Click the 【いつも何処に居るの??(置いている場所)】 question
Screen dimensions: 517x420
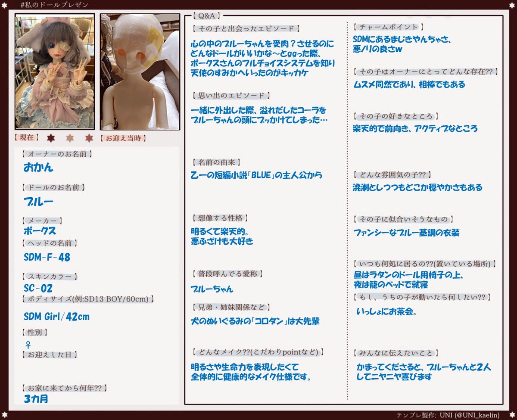click(425, 264)
